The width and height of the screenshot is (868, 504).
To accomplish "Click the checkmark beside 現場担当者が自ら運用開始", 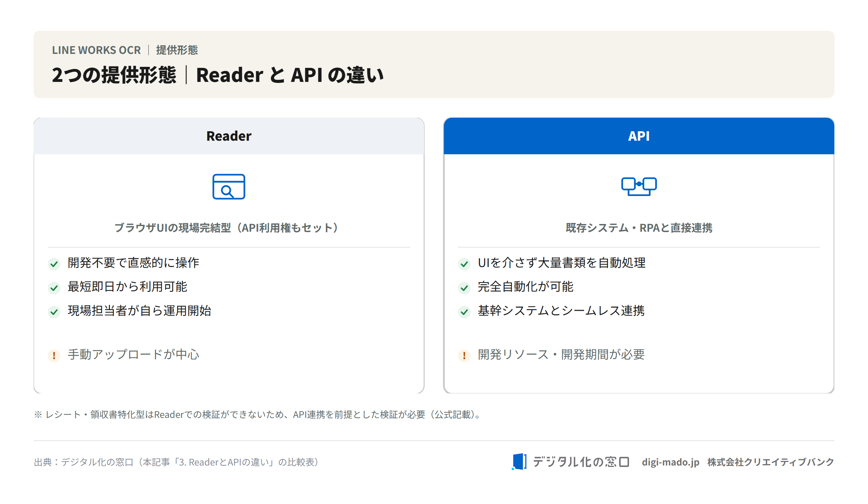I will (x=54, y=311).
